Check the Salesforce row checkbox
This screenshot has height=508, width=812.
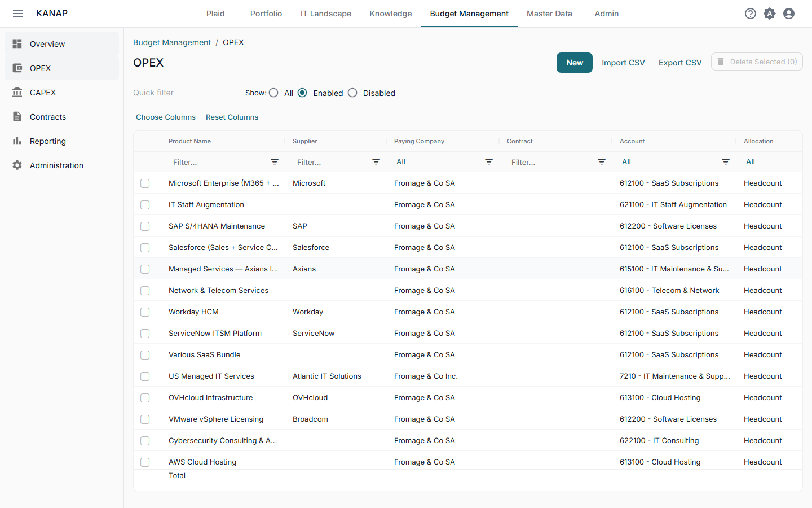pyautogui.click(x=145, y=248)
